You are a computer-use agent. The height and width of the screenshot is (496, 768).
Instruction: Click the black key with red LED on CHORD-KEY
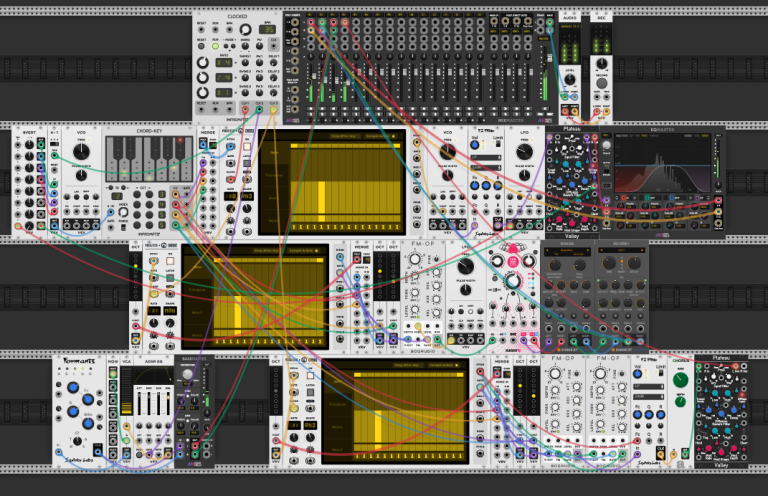coord(180,149)
